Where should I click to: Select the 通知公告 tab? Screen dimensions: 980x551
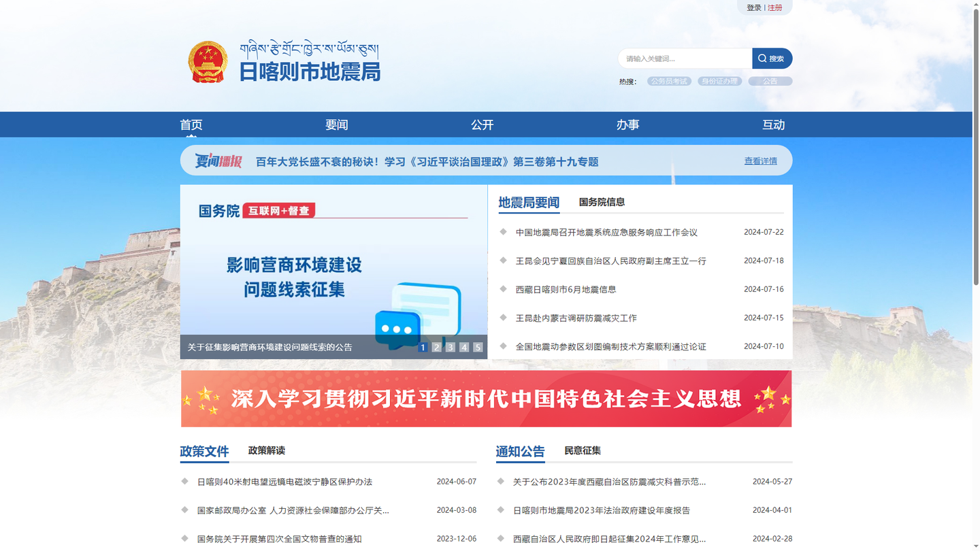click(x=520, y=451)
